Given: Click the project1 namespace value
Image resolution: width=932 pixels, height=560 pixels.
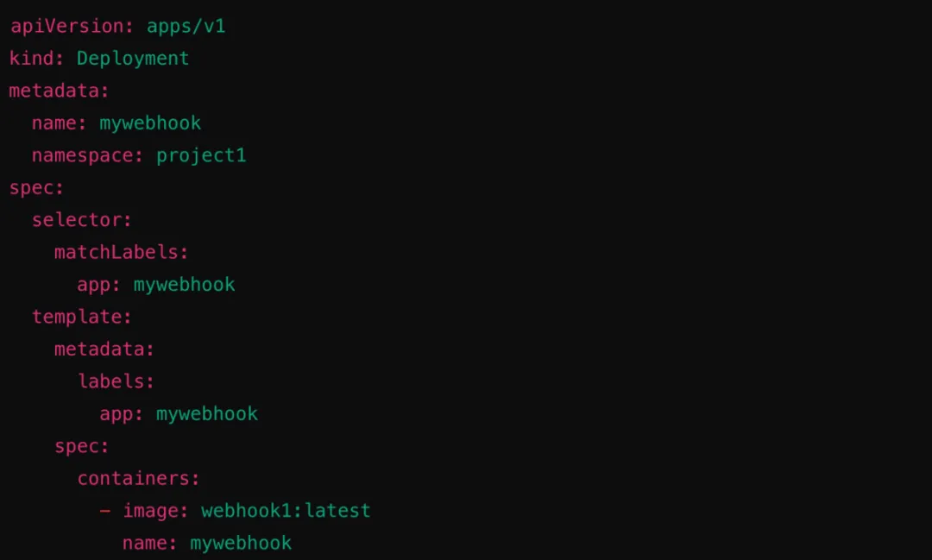Looking at the screenshot, I should pos(201,156).
